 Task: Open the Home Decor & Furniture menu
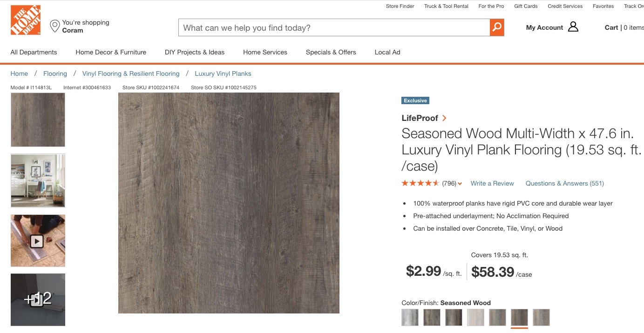pos(111,52)
